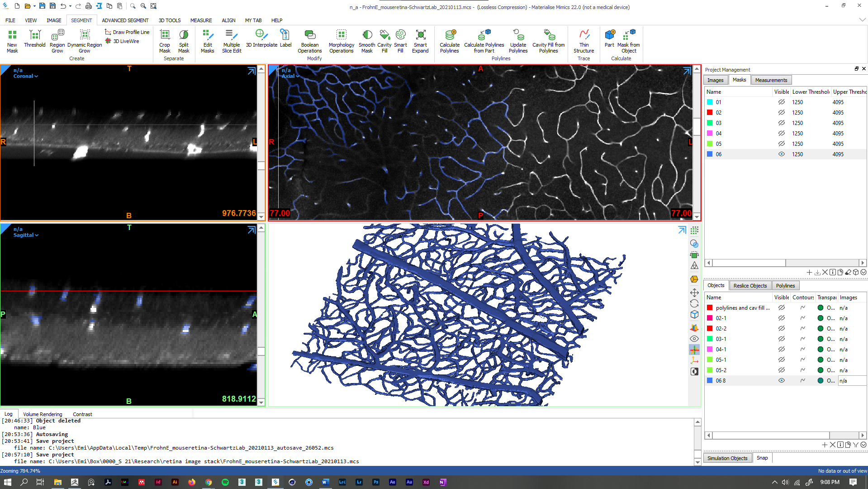The width and height of the screenshot is (868, 489).
Task: Create a New Mask
Action: (x=12, y=41)
